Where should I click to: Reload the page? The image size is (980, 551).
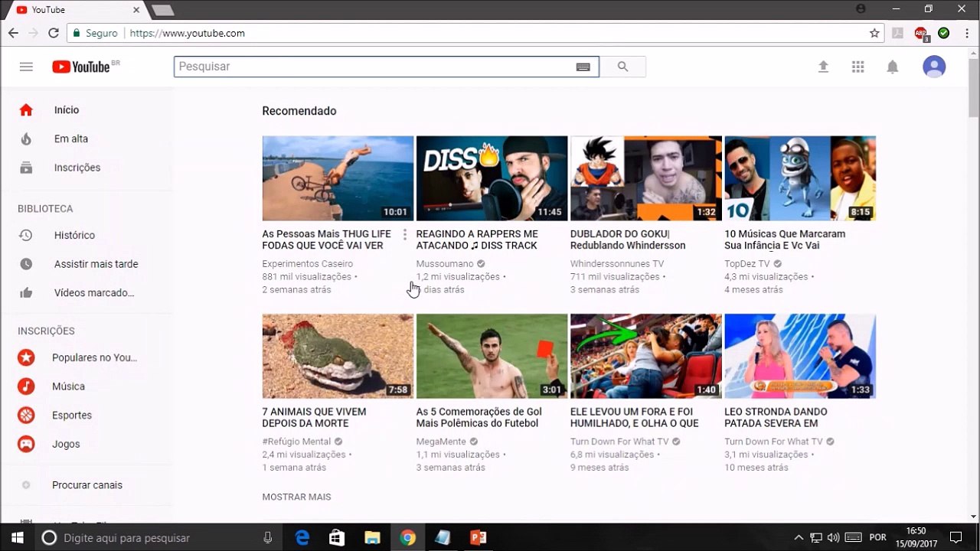coord(53,33)
